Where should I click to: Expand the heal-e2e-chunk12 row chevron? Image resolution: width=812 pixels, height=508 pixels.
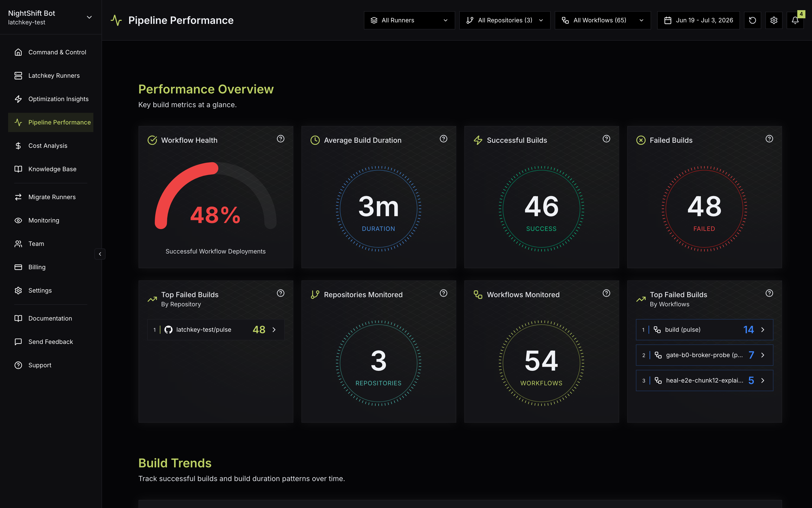point(763,380)
